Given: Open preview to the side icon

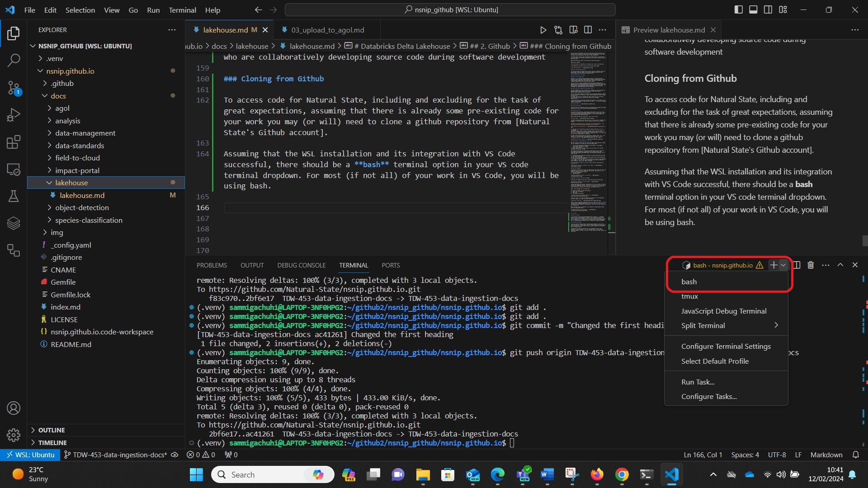Looking at the screenshot, I should 573,30.
